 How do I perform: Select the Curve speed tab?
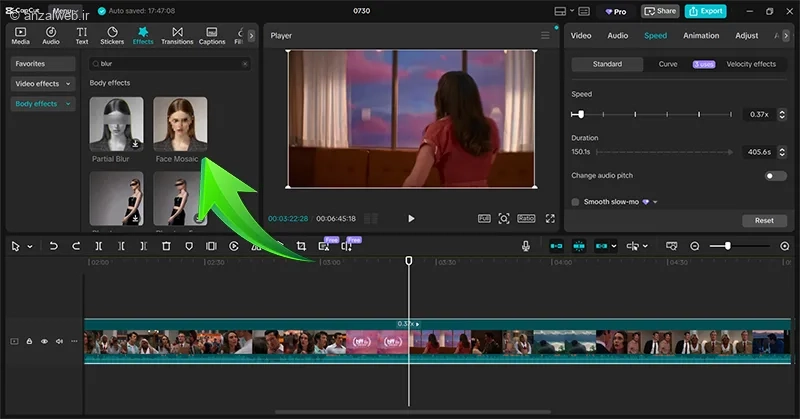click(x=667, y=64)
